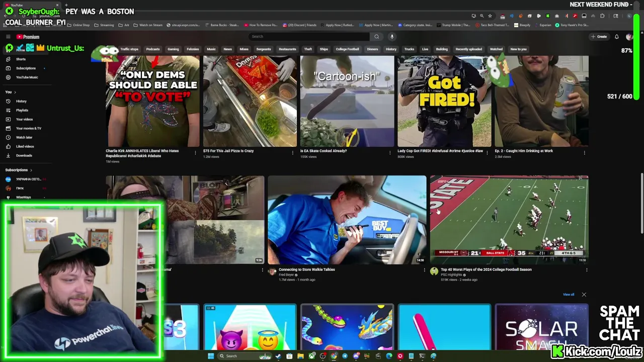Open the Charlie Kirk short thumbnail
The image size is (644, 362).
[152, 101]
